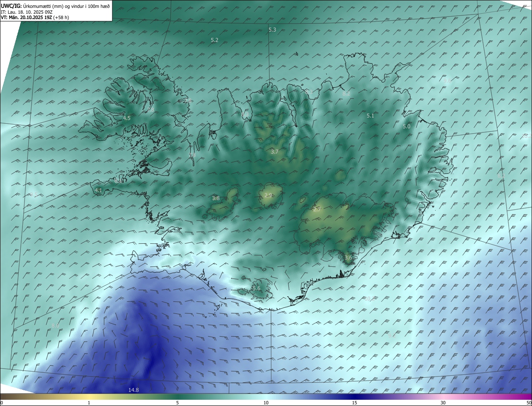This screenshot has width=532, height=406.
Task: Click the 5.1 value in northeast Iceland
Action: 370,116
